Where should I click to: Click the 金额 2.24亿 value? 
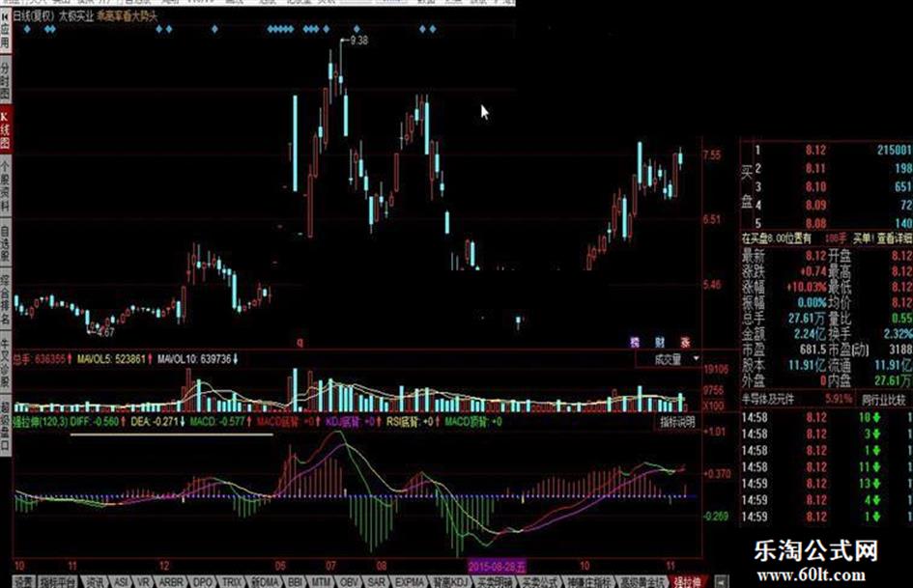810,334
